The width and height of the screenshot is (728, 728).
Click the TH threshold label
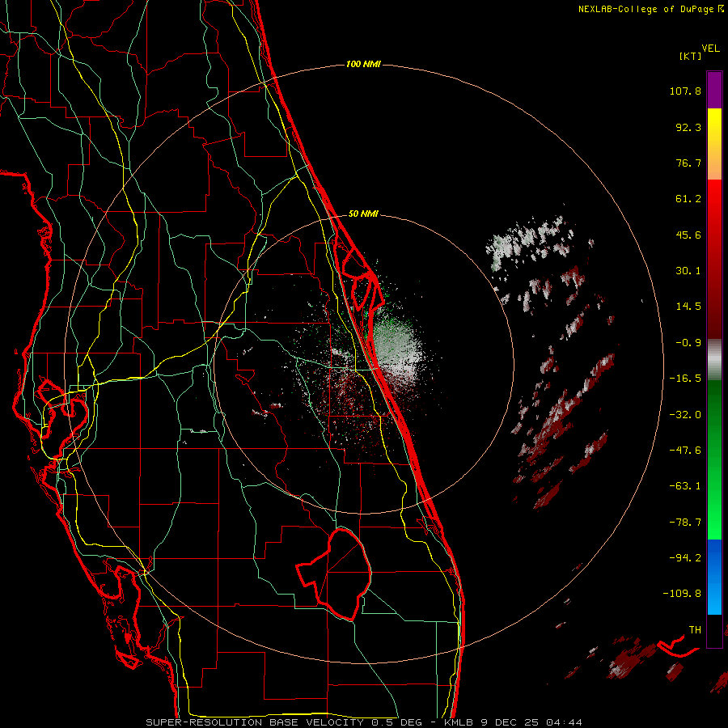pos(695,629)
